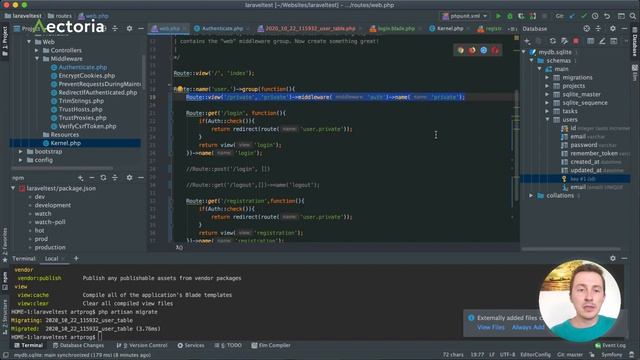640x360 pixels.
Task: Open the Services tool window button
Action: click(x=191, y=345)
